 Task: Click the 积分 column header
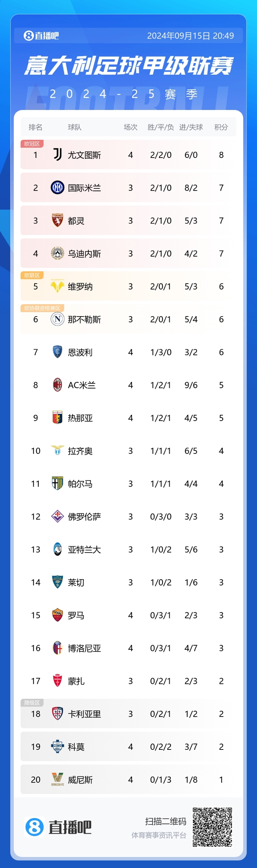(221, 127)
